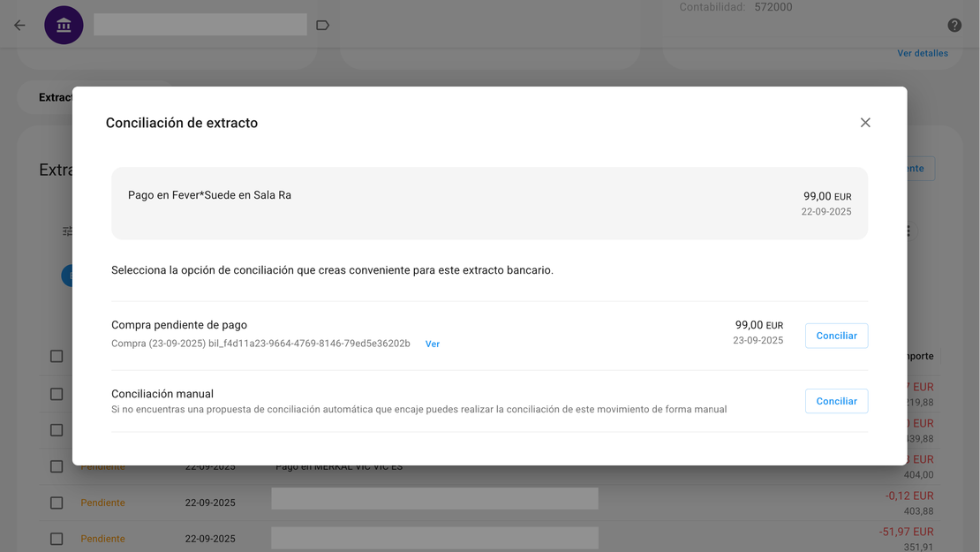Open the help question mark icon
This screenshot has width=980, height=552.
pos(954,26)
